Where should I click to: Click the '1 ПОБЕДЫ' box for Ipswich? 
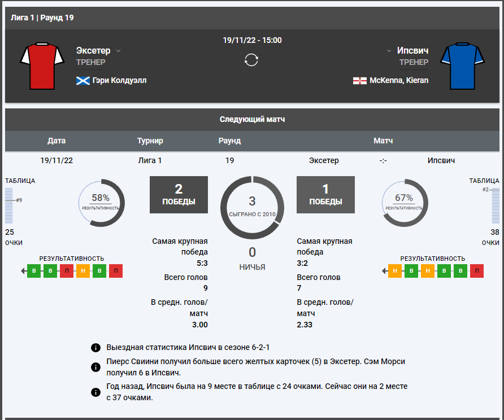[325, 195]
